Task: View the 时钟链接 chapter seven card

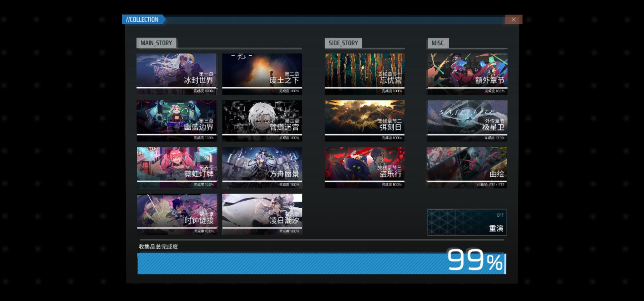Action: 177,214
